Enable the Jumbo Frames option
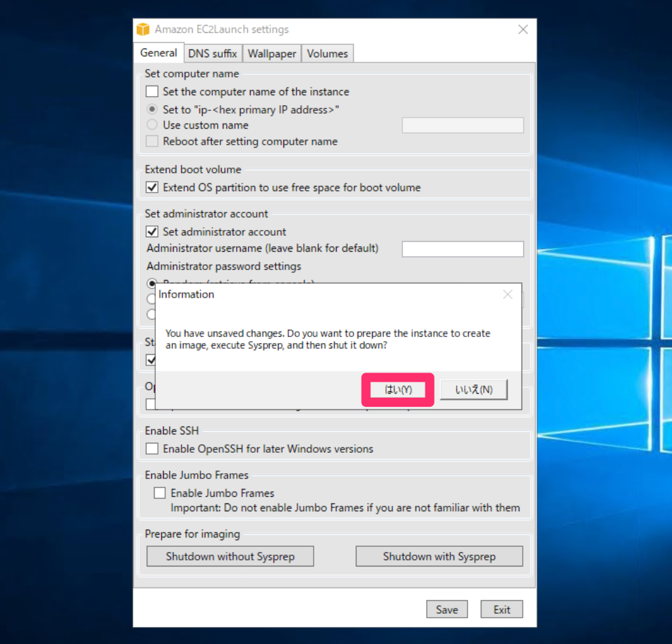672x644 pixels. click(x=159, y=492)
